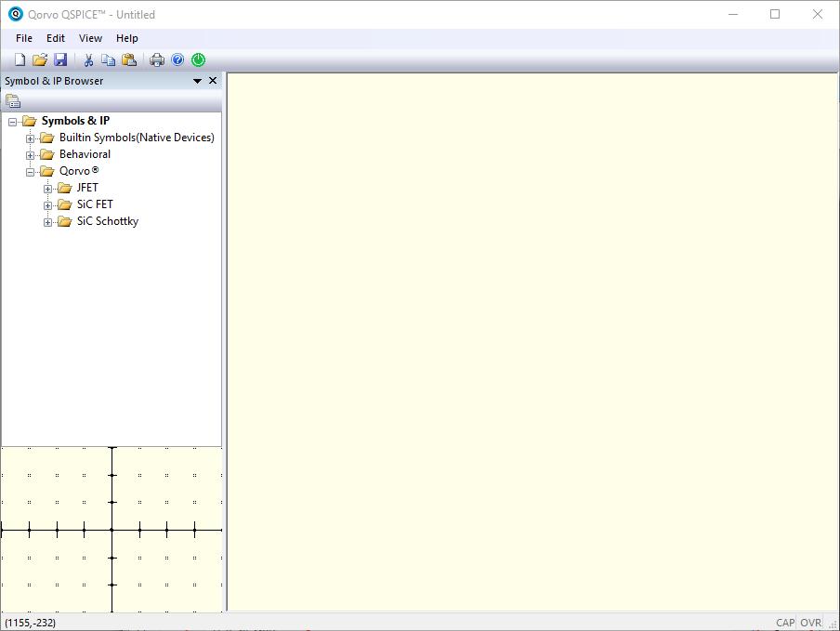840x631 pixels.
Task: Expand Builtin Symbols(Native Devices) node
Action: (x=30, y=138)
